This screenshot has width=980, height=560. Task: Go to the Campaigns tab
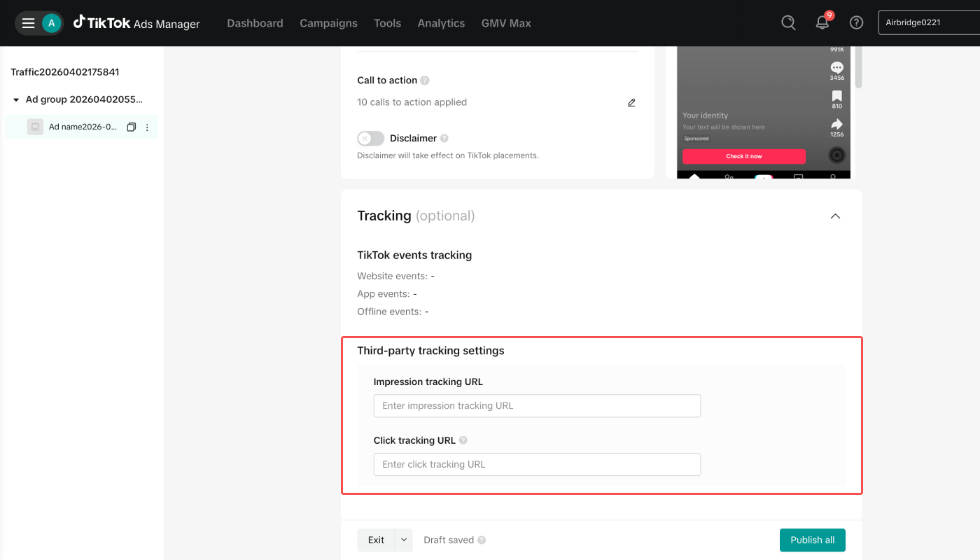point(328,23)
